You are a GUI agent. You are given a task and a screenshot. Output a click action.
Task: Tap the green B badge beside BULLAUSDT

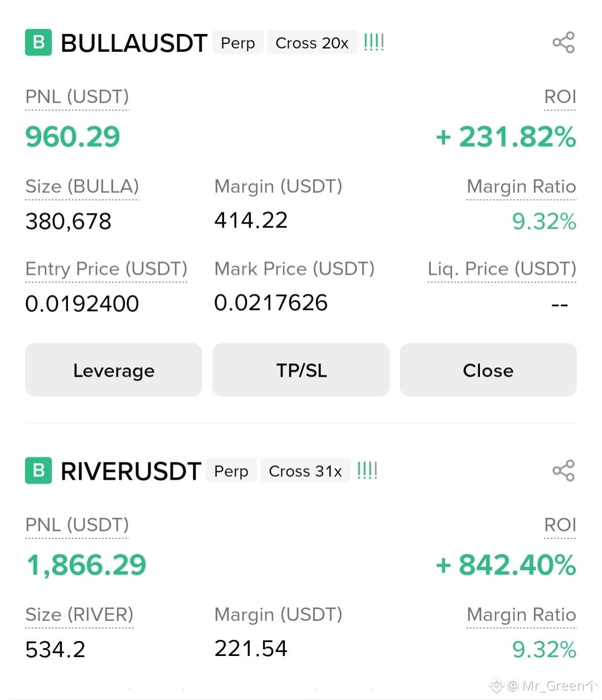click(38, 42)
